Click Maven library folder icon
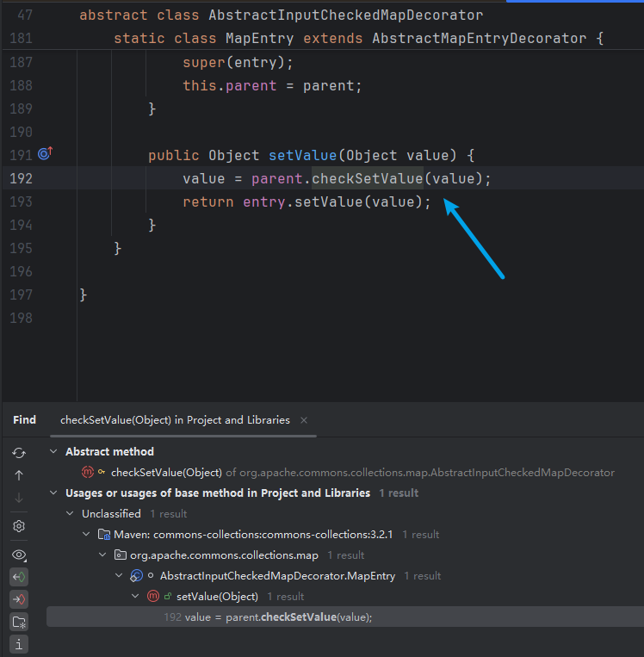Image resolution: width=644 pixels, height=657 pixels. point(104,534)
